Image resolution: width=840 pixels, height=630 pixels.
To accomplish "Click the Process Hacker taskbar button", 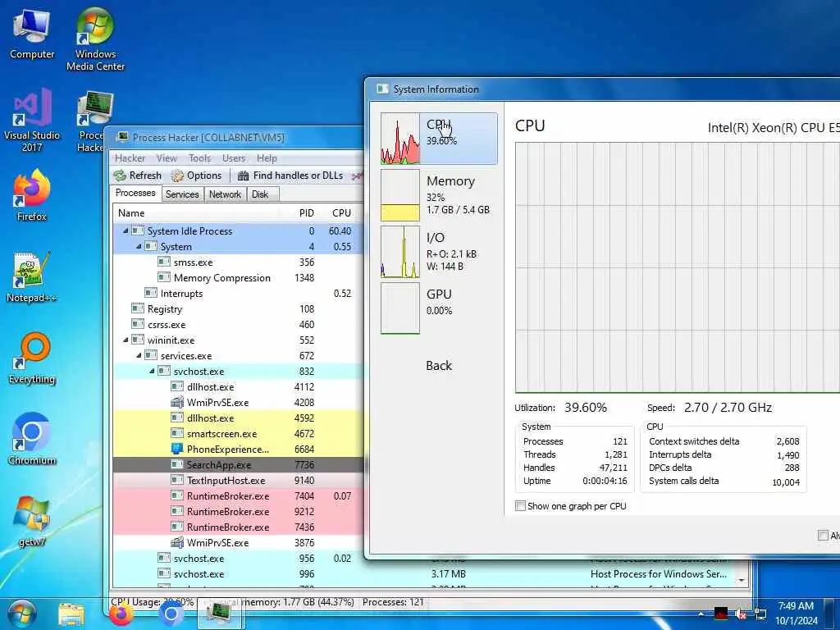I will 221,614.
